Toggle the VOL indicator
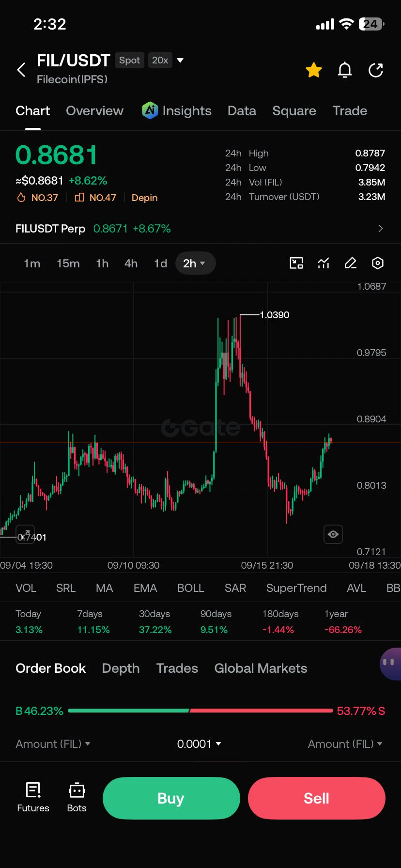The height and width of the screenshot is (868, 401). pyautogui.click(x=26, y=588)
